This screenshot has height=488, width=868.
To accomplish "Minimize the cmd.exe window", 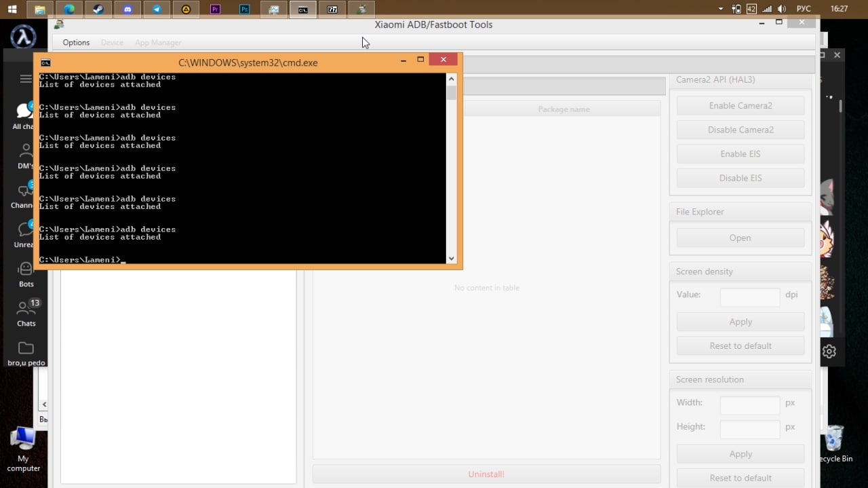I will tap(403, 60).
